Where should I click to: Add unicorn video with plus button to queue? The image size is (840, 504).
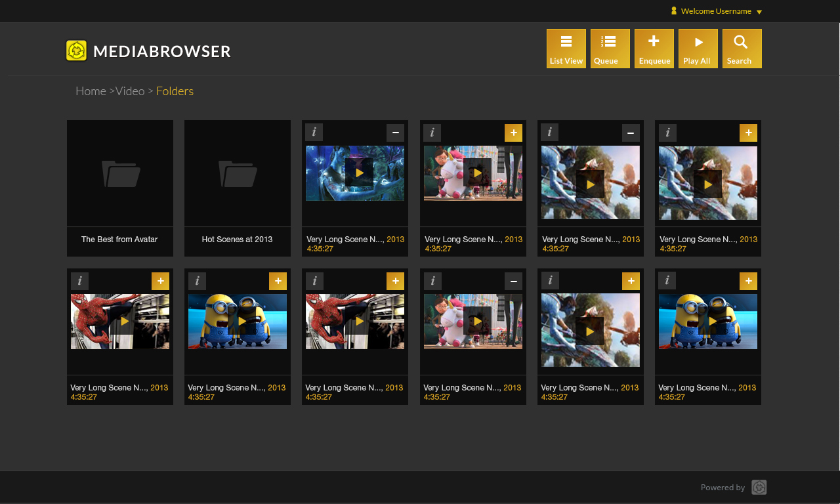[513, 133]
